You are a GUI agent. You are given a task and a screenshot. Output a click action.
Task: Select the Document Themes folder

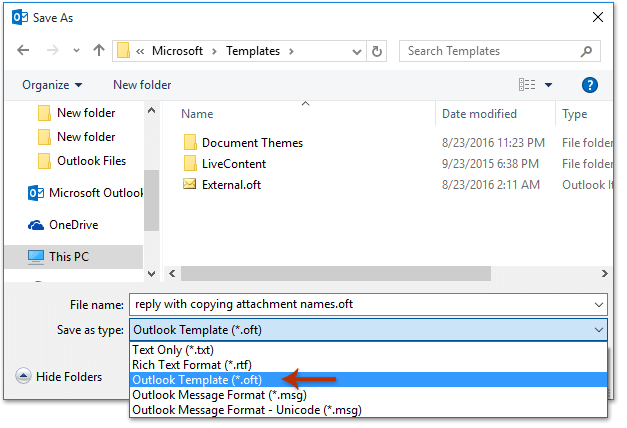tap(244, 143)
